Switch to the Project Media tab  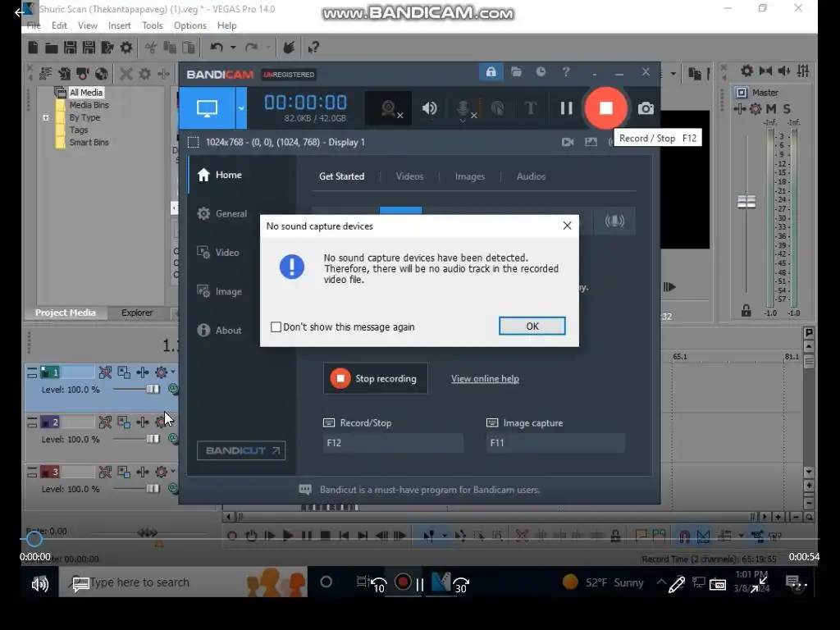click(x=66, y=313)
